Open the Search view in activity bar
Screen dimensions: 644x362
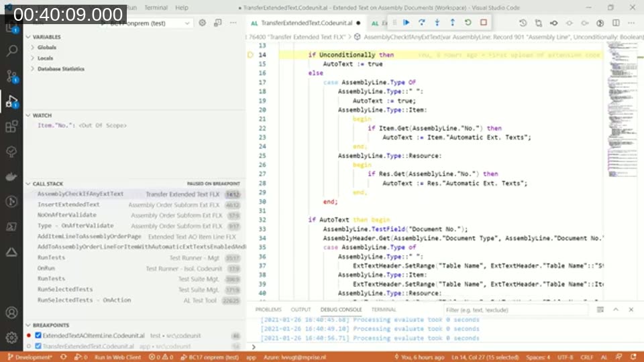pyautogui.click(x=11, y=51)
